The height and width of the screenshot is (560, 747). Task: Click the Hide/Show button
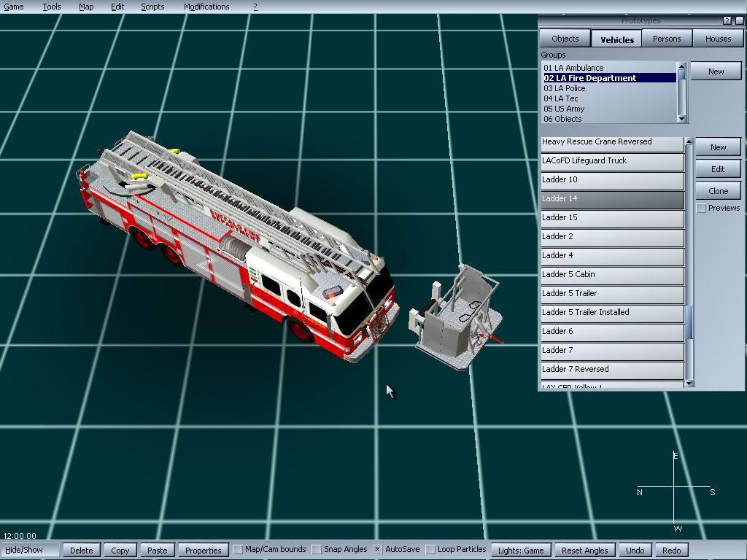pos(30,550)
